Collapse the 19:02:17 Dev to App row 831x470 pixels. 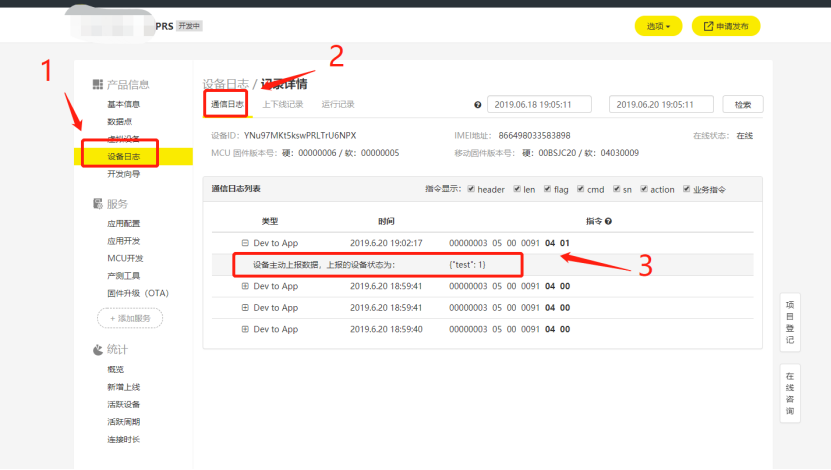(x=245, y=243)
